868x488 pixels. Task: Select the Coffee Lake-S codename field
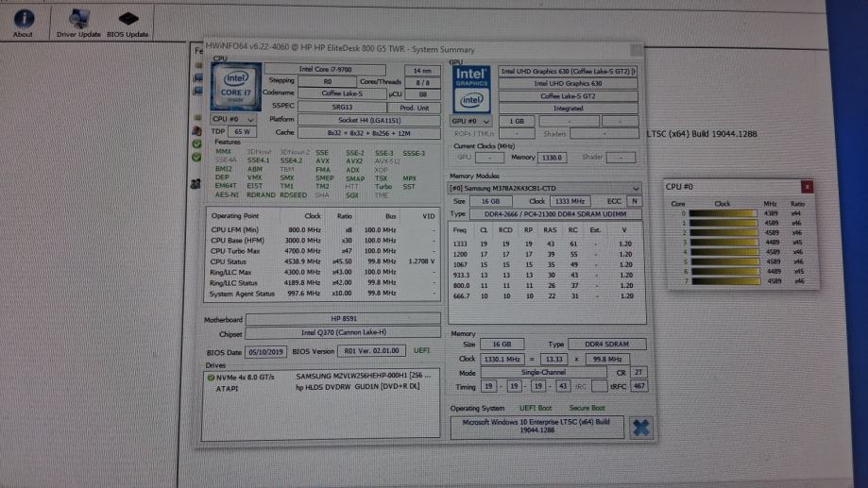tap(342, 93)
